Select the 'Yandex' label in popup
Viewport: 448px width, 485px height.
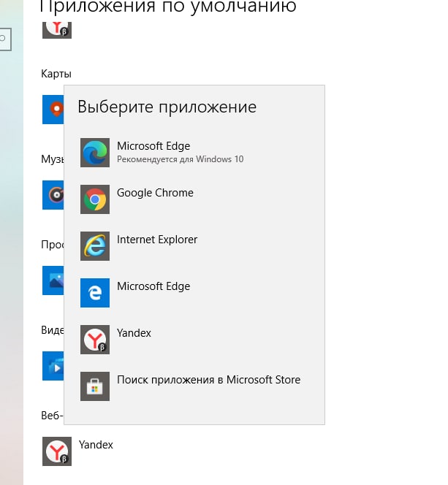tap(134, 333)
